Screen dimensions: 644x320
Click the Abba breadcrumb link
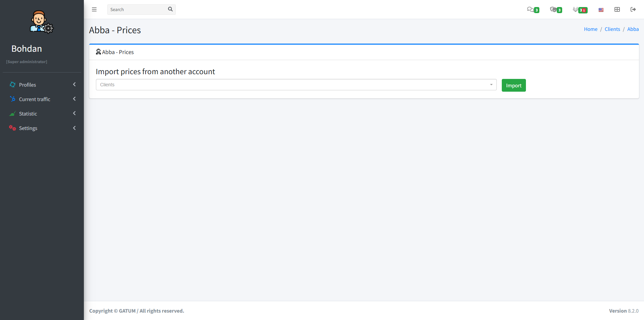633,29
